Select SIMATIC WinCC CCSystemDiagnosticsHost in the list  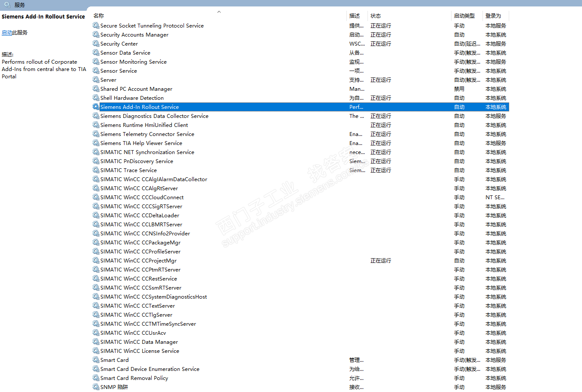coord(153,297)
